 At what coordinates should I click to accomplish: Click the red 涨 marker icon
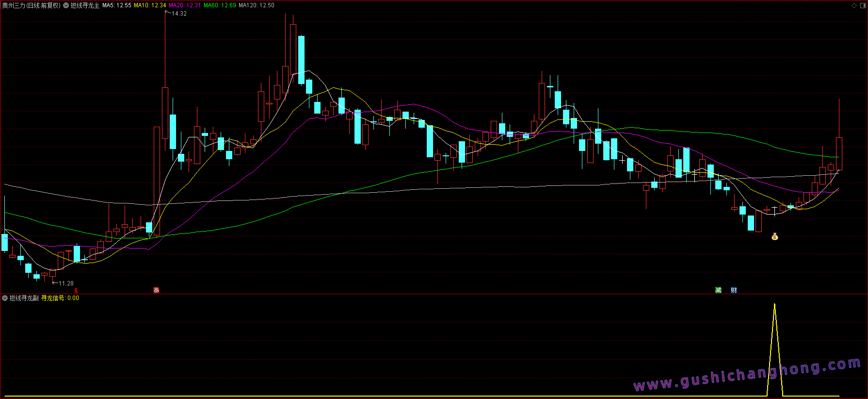coord(156,290)
